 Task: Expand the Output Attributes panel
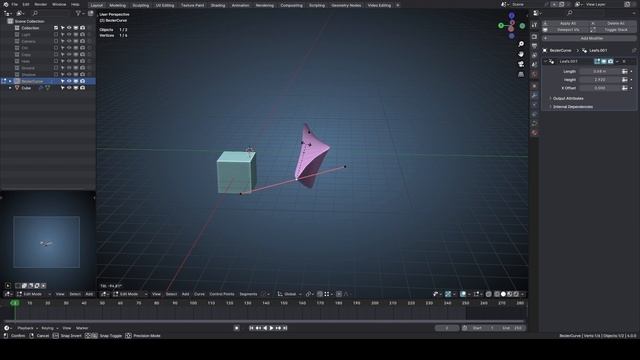tap(568, 98)
